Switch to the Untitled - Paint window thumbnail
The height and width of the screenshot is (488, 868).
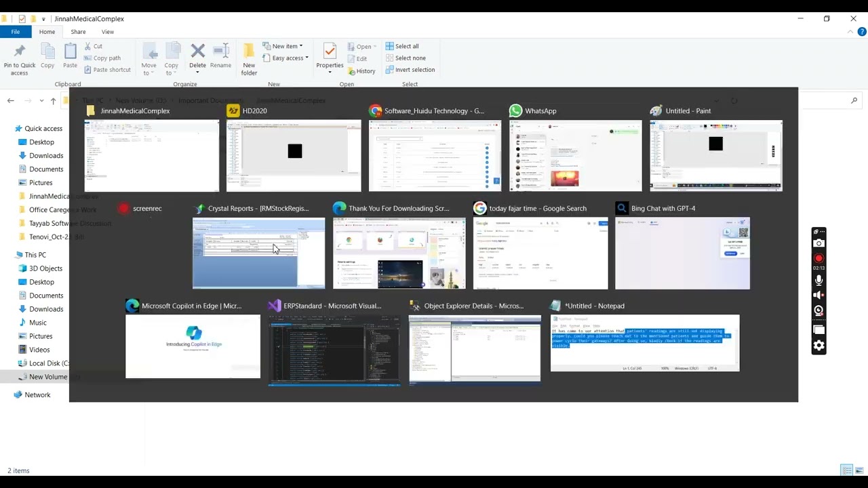pyautogui.click(x=716, y=148)
